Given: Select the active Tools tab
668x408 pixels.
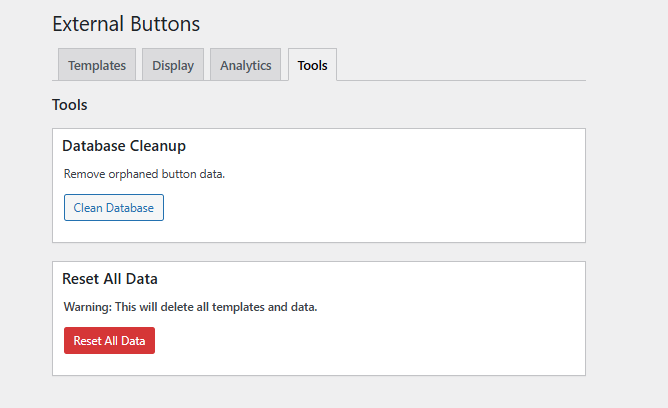Looking at the screenshot, I should point(312,65).
